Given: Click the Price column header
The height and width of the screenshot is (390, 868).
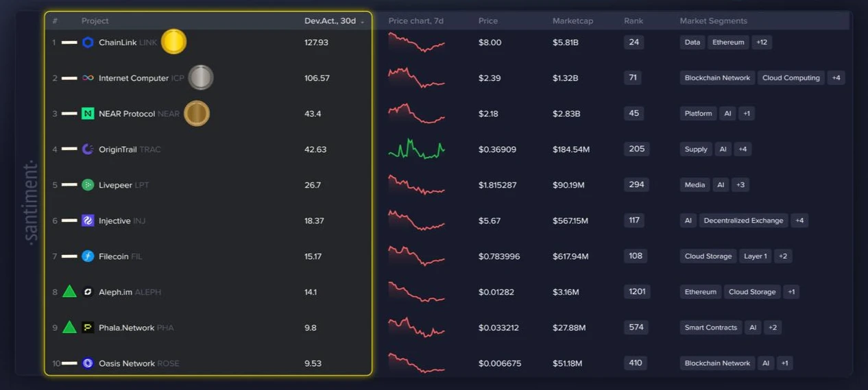Looking at the screenshot, I should click(488, 21).
